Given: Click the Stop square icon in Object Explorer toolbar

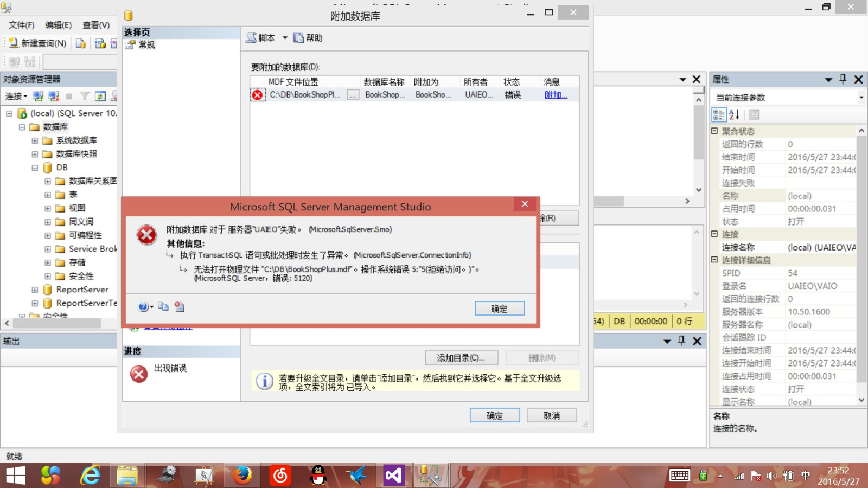Looking at the screenshot, I should [69, 97].
